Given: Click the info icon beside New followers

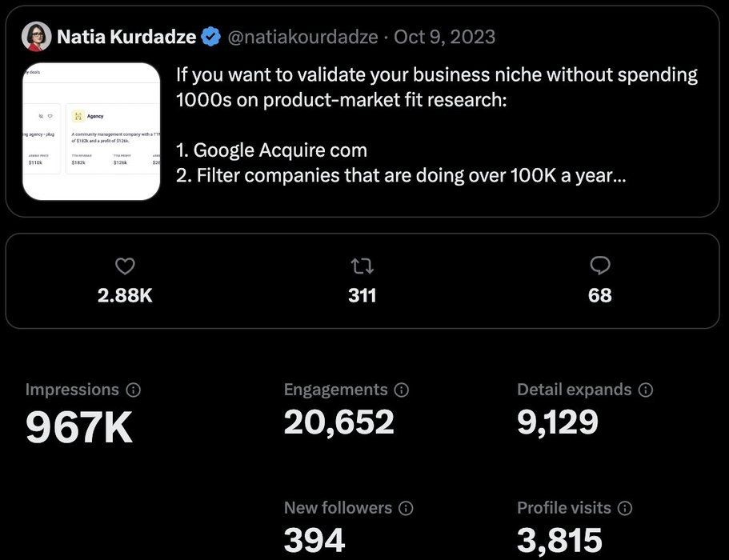Looking at the screenshot, I should click(x=406, y=508).
